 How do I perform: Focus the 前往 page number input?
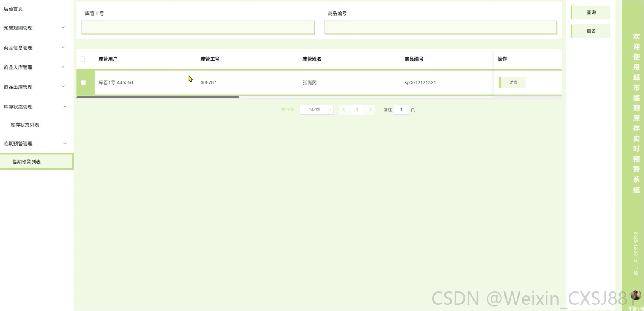(401, 110)
